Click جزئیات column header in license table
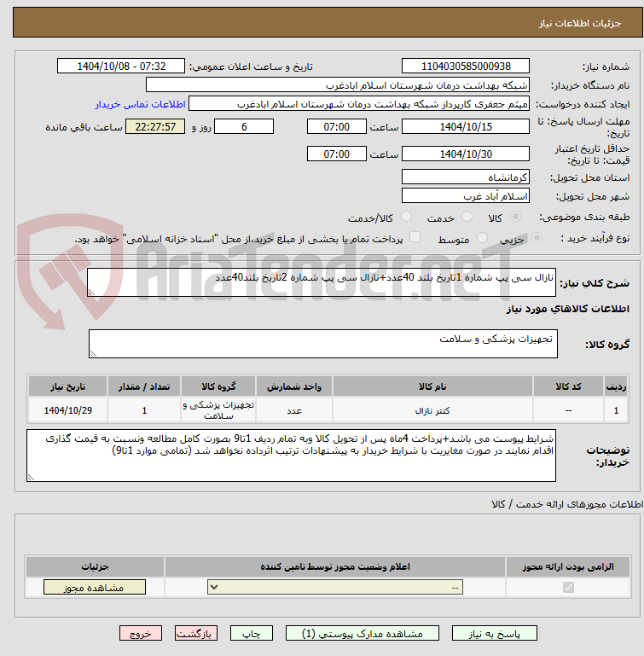This screenshot has width=644, height=656. click(95, 566)
